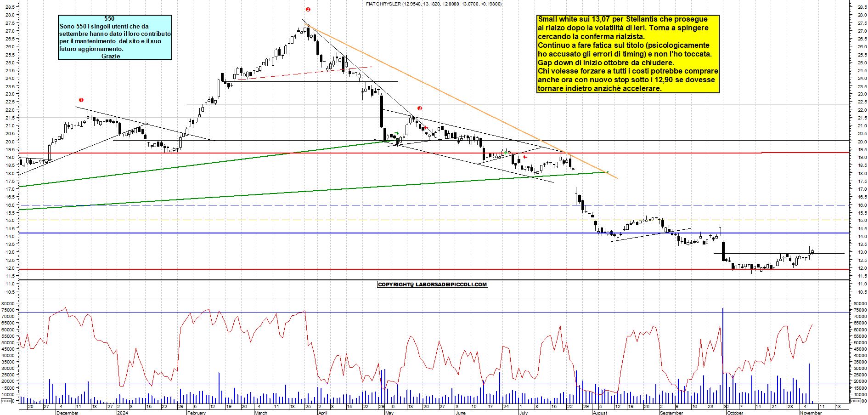Viewport: 868px width, 415px height.
Task: Click the February month label
Action: (x=197, y=413)
